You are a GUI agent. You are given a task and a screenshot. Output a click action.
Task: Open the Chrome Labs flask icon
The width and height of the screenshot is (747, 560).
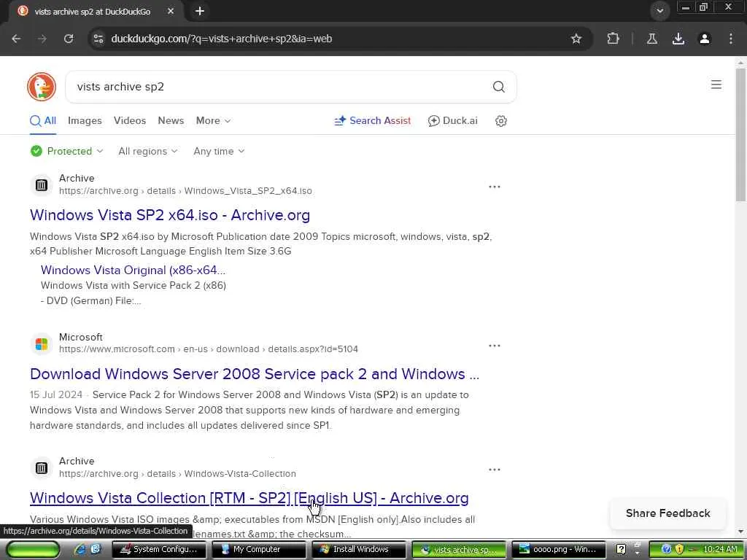click(652, 39)
